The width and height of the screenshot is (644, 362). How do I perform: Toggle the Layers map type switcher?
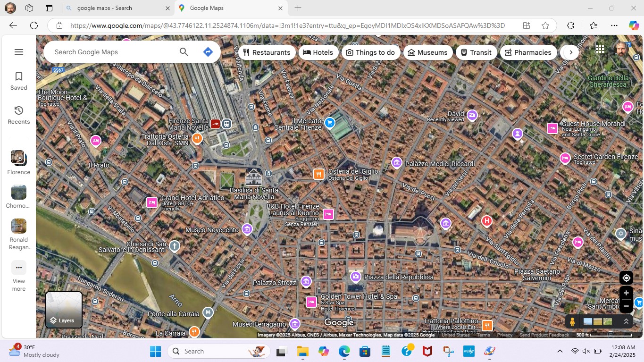tap(64, 310)
